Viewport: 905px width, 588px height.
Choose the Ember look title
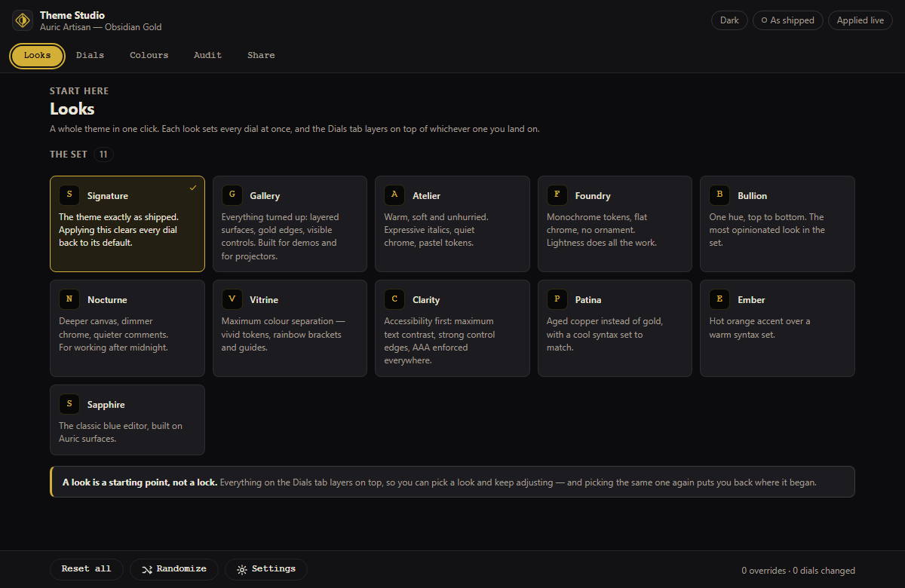pos(751,300)
